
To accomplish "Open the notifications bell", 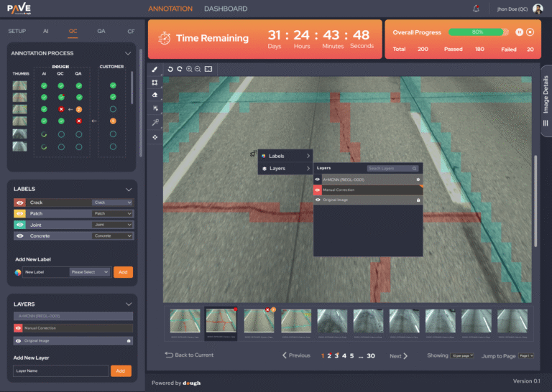I will (476, 9).
